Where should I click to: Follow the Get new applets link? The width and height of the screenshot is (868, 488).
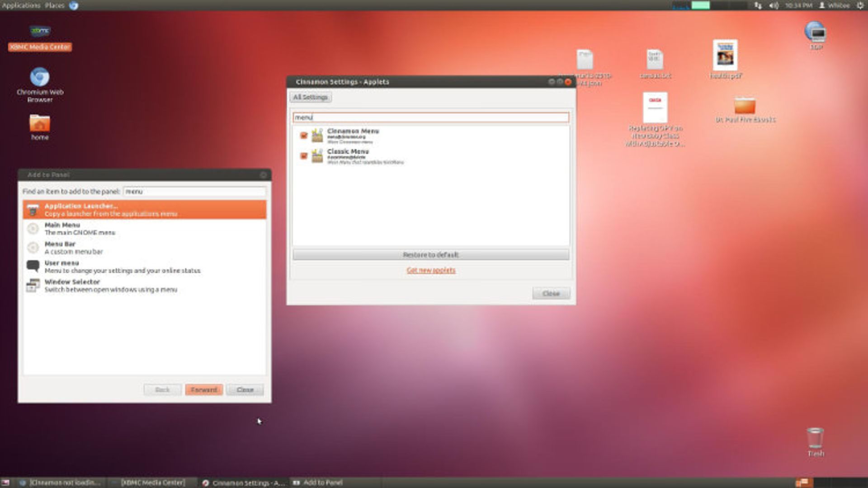(431, 270)
